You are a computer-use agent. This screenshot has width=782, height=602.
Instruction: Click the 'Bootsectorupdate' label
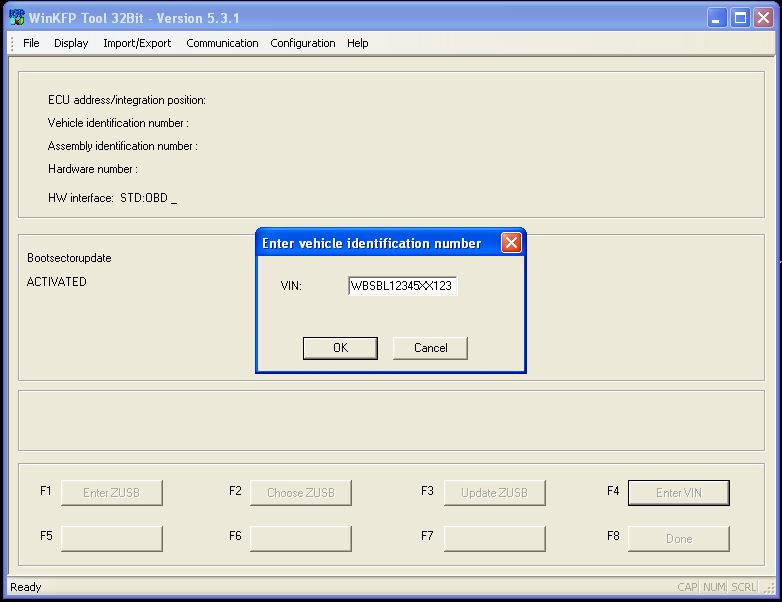(69, 258)
